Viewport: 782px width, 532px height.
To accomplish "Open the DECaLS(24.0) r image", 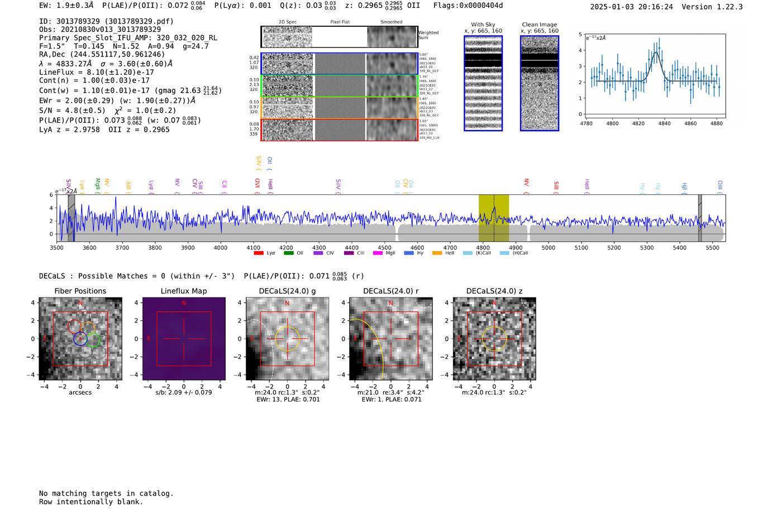I will pos(390,339).
